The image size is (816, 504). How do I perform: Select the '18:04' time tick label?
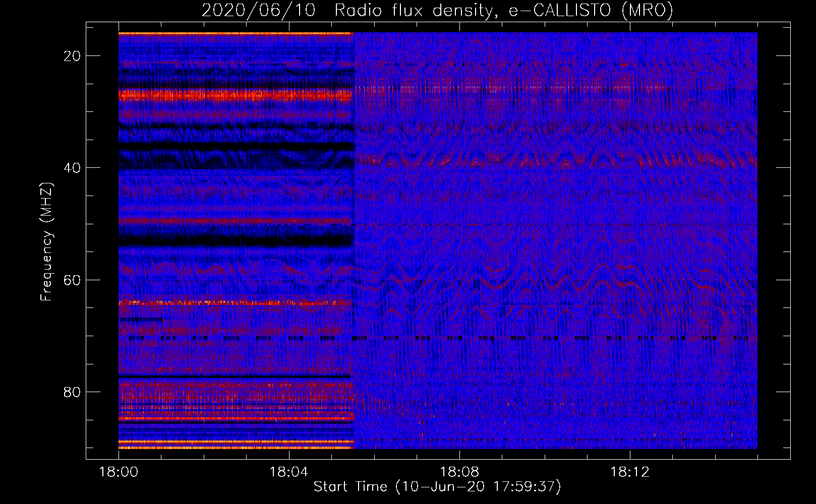coord(289,472)
